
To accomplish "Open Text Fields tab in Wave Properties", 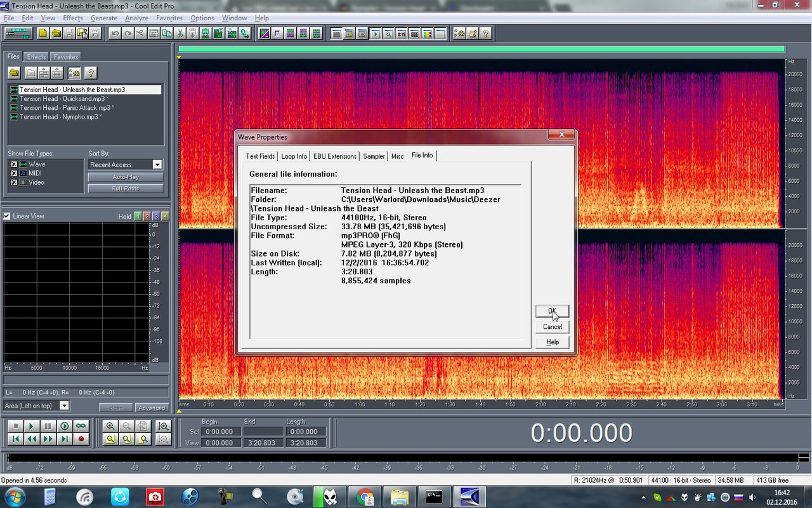I will click(260, 156).
